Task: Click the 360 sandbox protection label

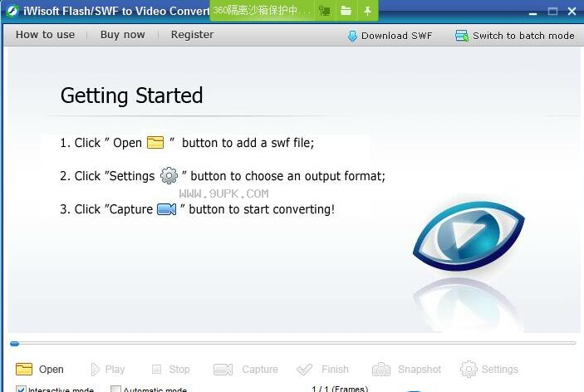Action: click(263, 11)
